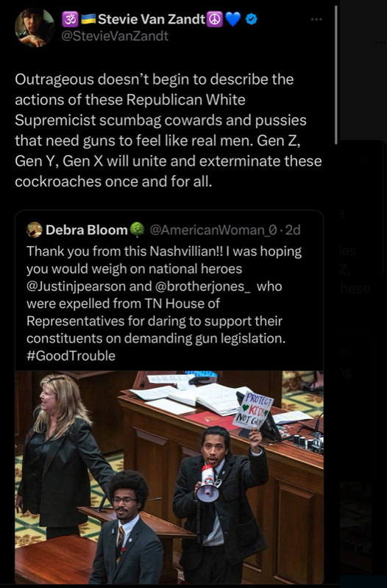Open the @StevieVanZandt handle link
This screenshot has width=387, height=588.
[x=115, y=36]
